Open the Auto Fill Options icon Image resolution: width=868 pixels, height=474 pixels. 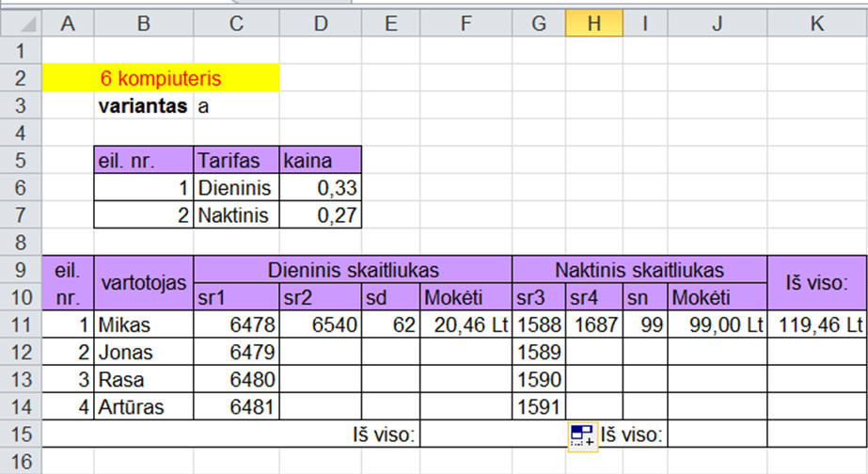tap(582, 435)
